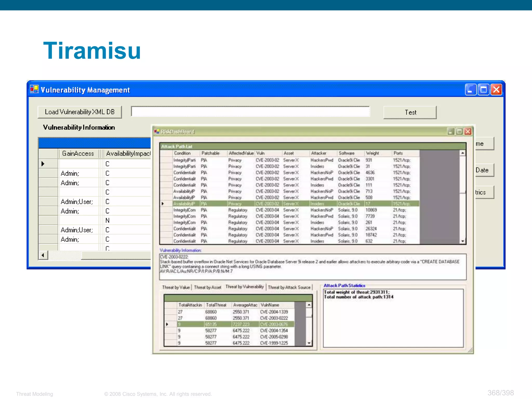Image resolution: width=532 pixels, height=399 pixels.
Task: Click Attack Path List scroll up arrow
Action: 463,153
